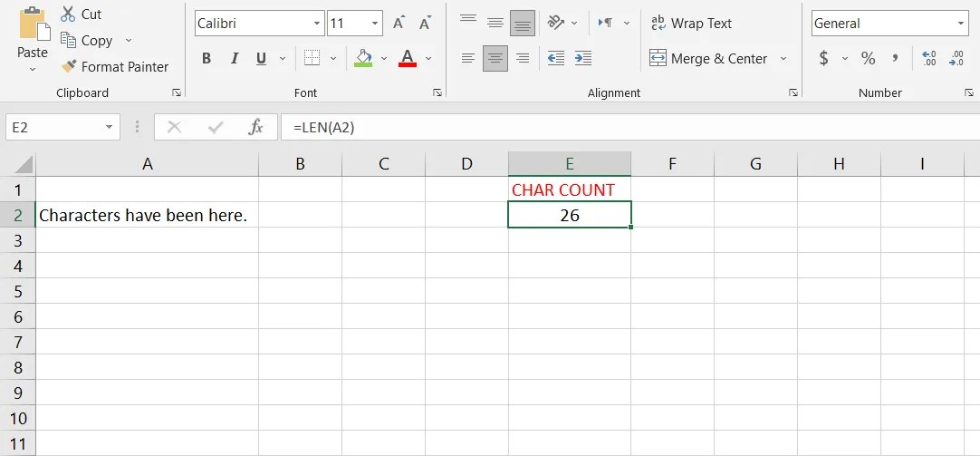Expand accounting format options arrow

click(x=845, y=59)
